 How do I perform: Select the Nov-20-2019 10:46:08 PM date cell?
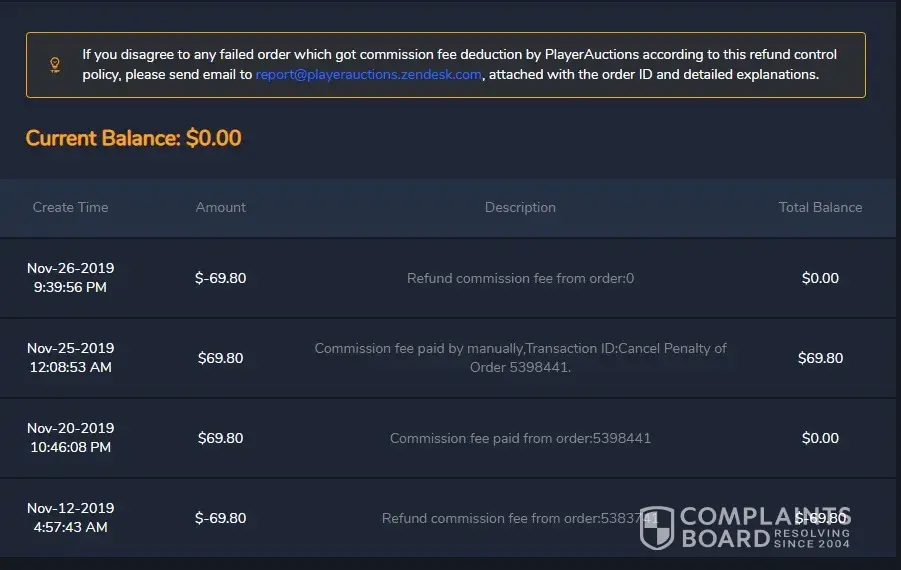[x=70, y=438]
